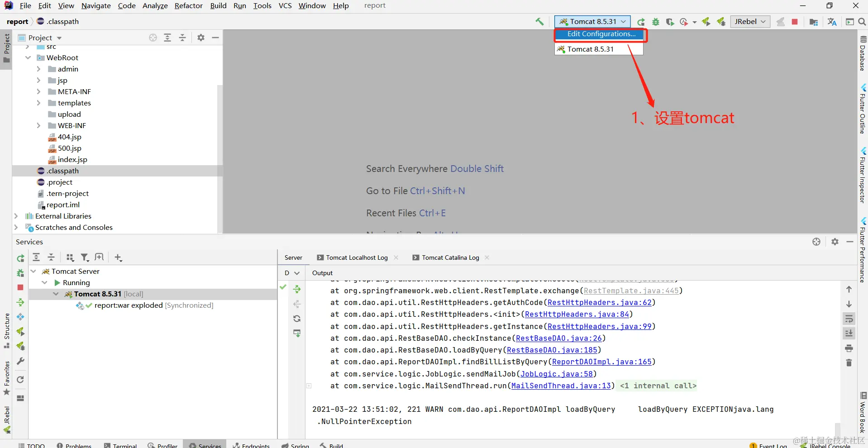This screenshot has width=868, height=448.
Task: Open the Project panel gear options
Action: [201, 38]
